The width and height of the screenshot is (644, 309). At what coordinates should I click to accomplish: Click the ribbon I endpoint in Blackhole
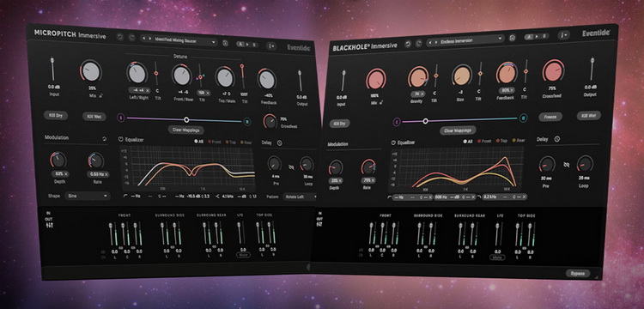tap(397, 122)
